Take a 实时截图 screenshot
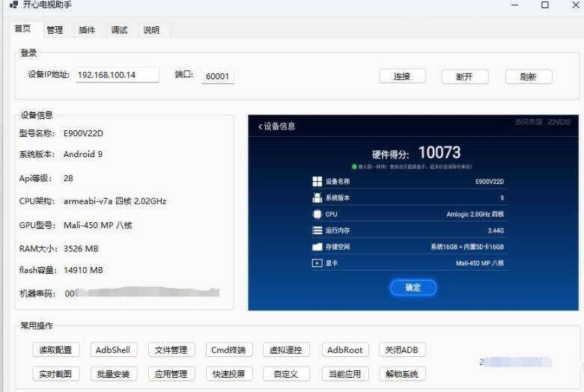The image size is (584, 392). (55, 374)
